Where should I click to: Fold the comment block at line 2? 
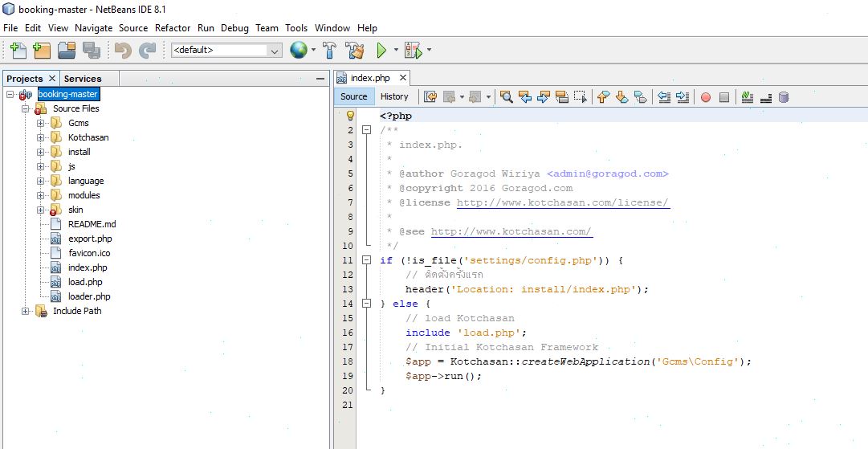366,130
